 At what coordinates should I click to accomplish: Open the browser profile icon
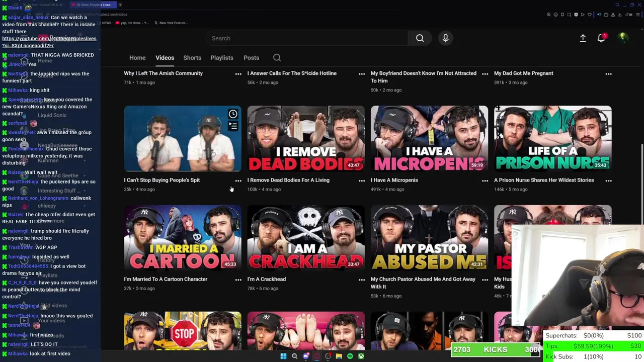tap(613, 15)
